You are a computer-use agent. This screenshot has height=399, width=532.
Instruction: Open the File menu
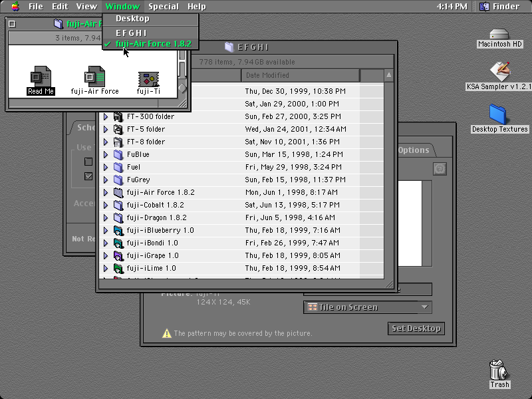tap(36, 7)
